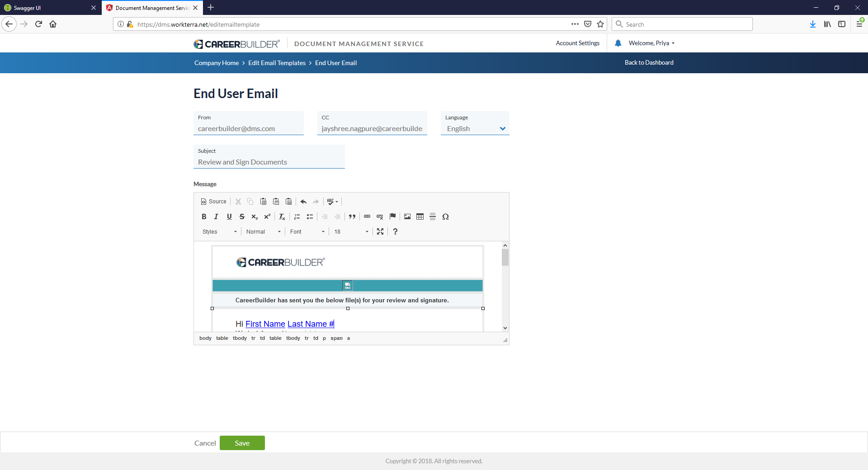868x470 pixels.
Task: Click the From email input field
Action: 249,128
